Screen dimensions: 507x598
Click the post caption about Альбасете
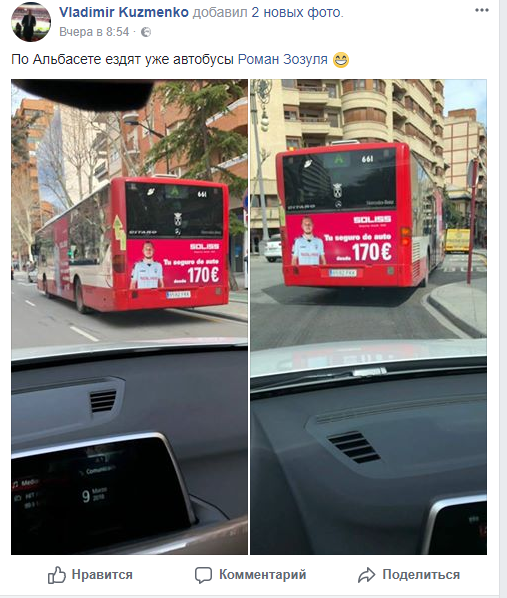pyautogui.click(x=122, y=59)
